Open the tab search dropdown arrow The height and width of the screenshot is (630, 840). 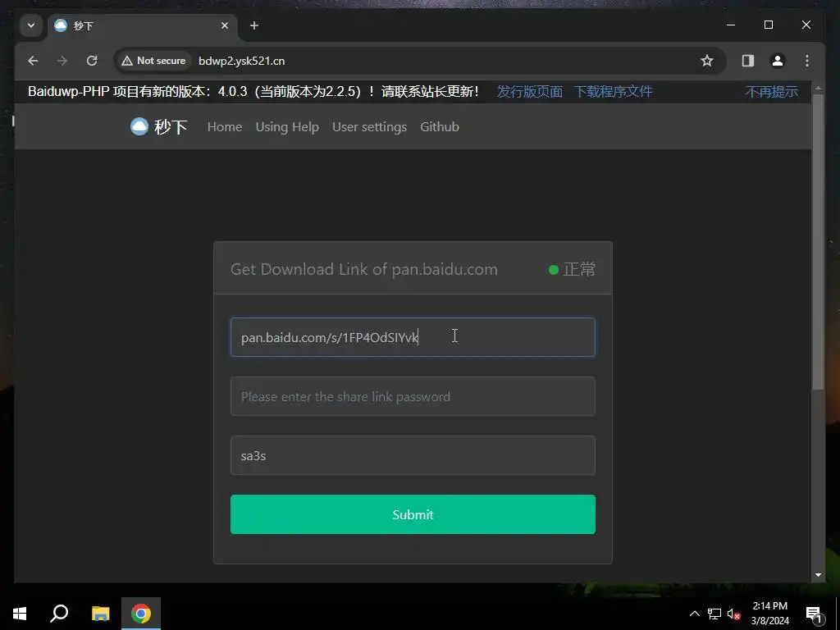[31, 25]
